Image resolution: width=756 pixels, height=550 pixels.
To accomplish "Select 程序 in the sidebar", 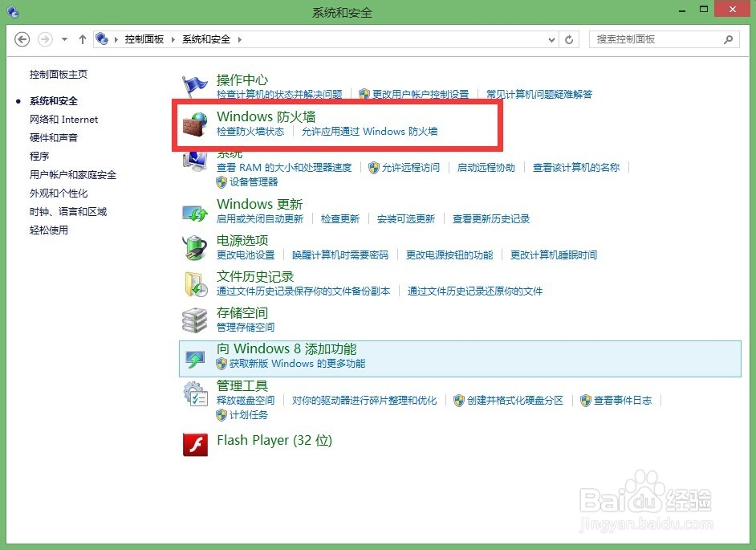I will pos(39,156).
